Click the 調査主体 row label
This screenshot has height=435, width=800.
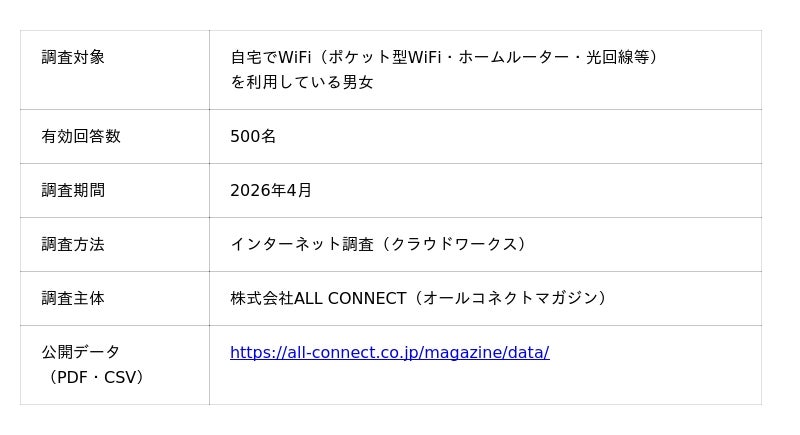[73, 298]
